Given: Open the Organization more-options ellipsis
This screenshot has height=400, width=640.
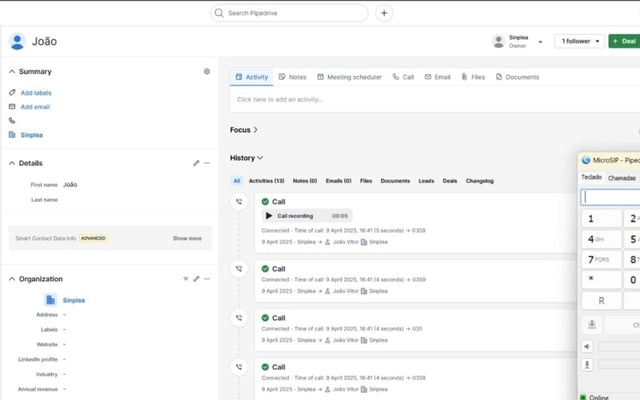Looking at the screenshot, I should [x=207, y=279].
